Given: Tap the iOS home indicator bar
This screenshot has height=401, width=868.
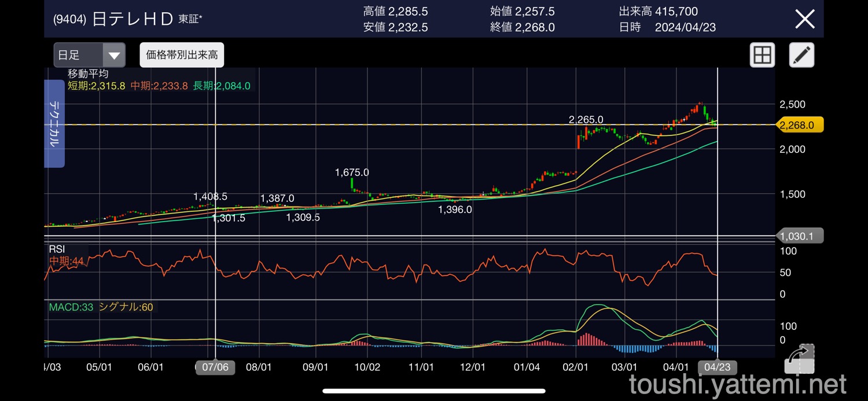Looking at the screenshot, I should (x=434, y=391).
